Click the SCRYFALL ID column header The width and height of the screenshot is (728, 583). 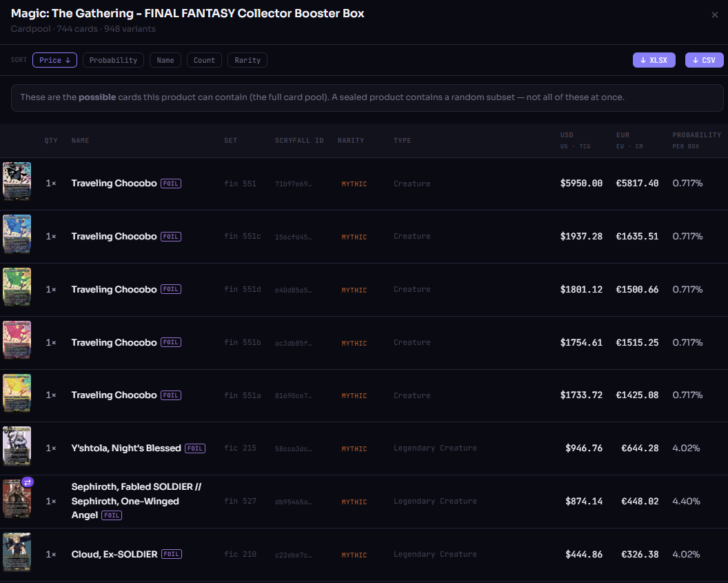click(x=299, y=140)
